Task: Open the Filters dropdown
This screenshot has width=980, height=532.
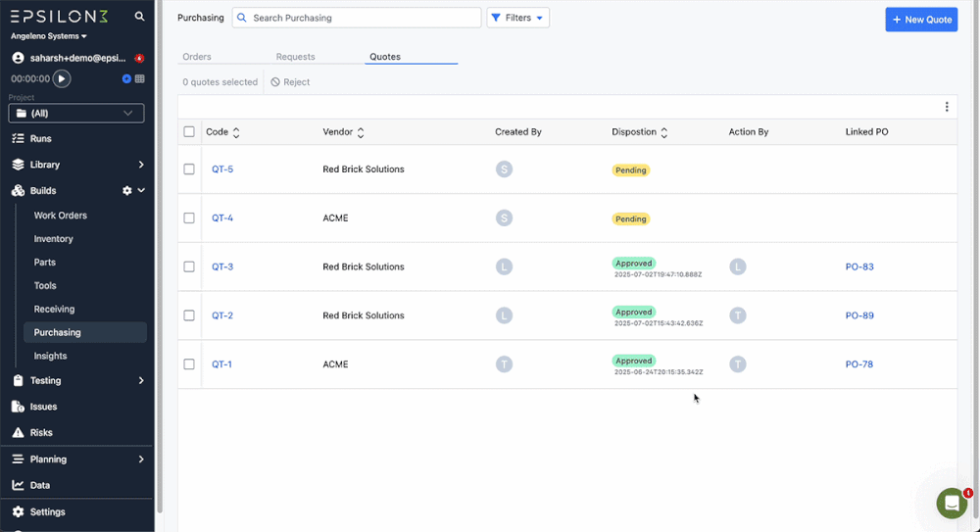Action: point(518,18)
